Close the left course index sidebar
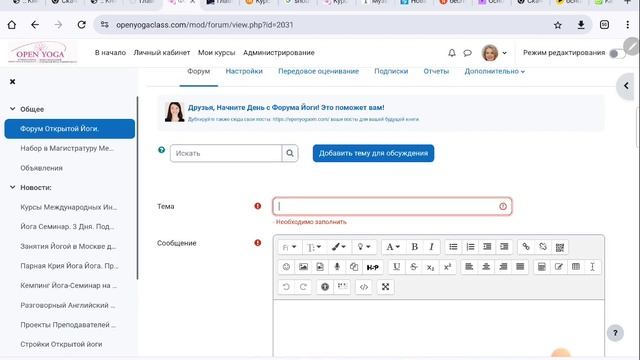The image size is (640, 360). click(x=13, y=82)
